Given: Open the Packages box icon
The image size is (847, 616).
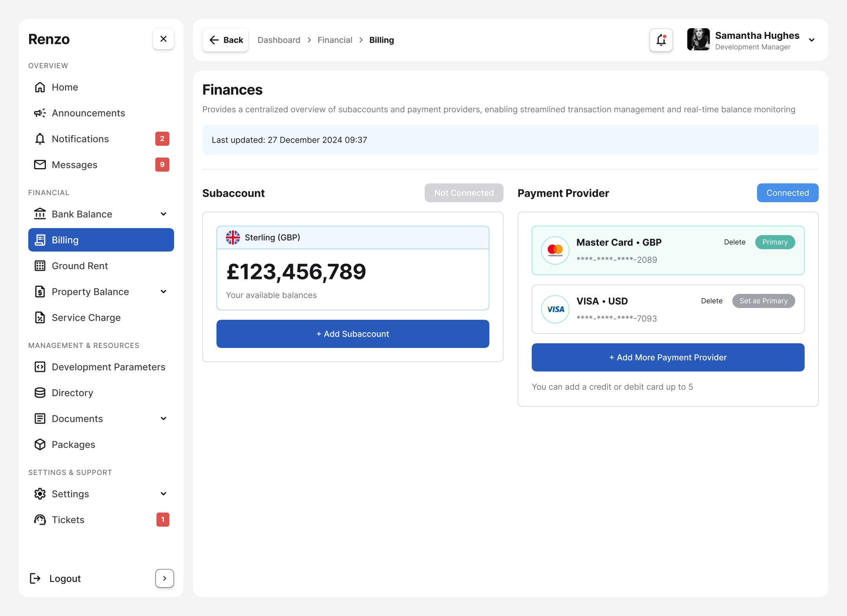Looking at the screenshot, I should [40, 444].
